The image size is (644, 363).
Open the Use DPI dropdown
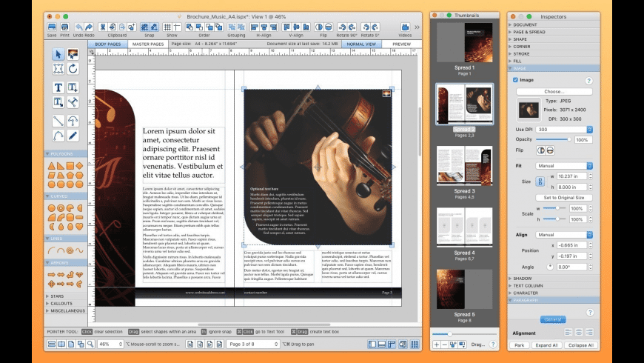click(x=564, y=130)
